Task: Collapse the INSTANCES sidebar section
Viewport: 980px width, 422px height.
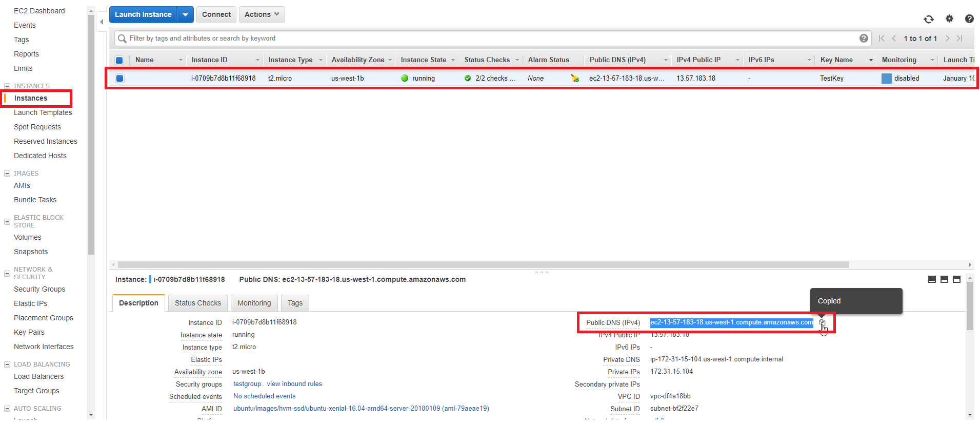Action: (7, 86)
